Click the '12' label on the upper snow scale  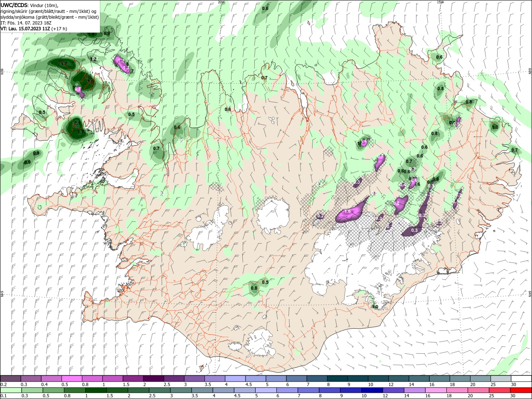point(392,384)
